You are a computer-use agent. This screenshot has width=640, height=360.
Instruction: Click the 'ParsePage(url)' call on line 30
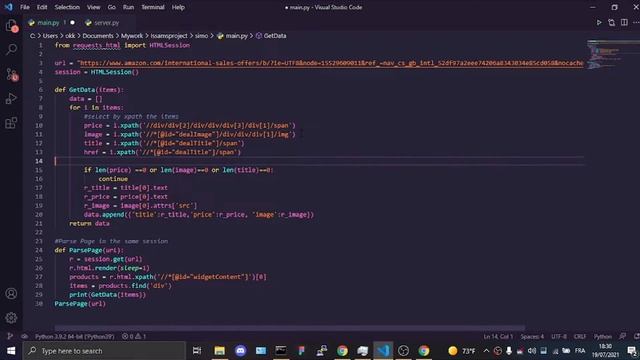(80, 304)
